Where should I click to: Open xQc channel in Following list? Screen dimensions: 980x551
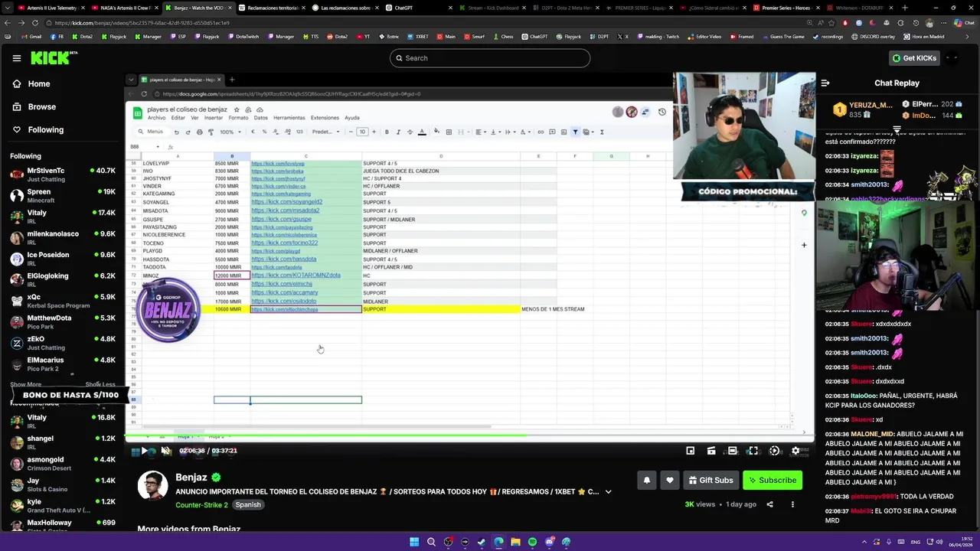coord(63,301)
